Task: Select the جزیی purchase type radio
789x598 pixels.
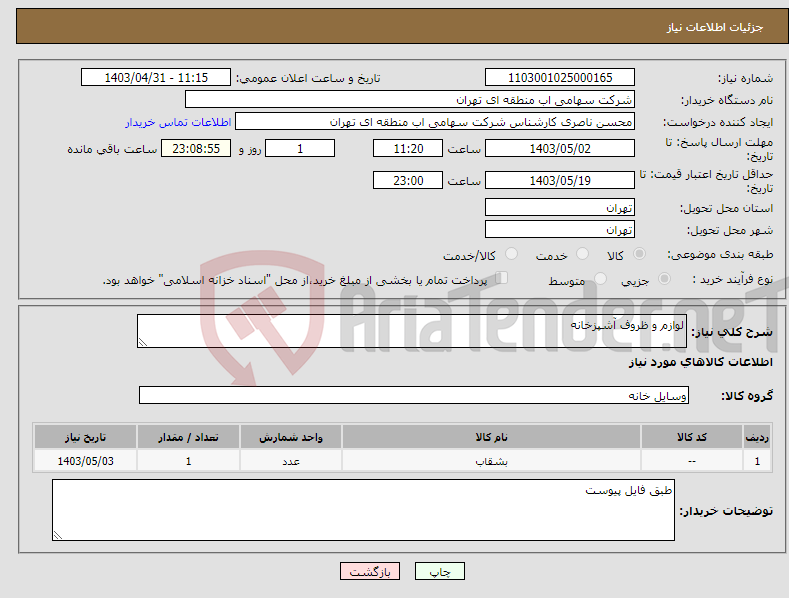Action: (664, 278)
